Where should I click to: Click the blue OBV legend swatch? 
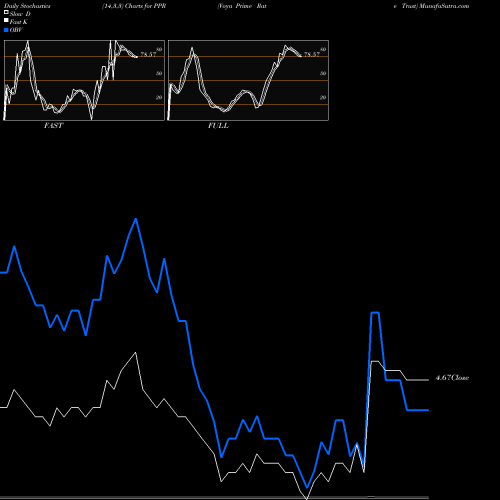coord(6,30)
